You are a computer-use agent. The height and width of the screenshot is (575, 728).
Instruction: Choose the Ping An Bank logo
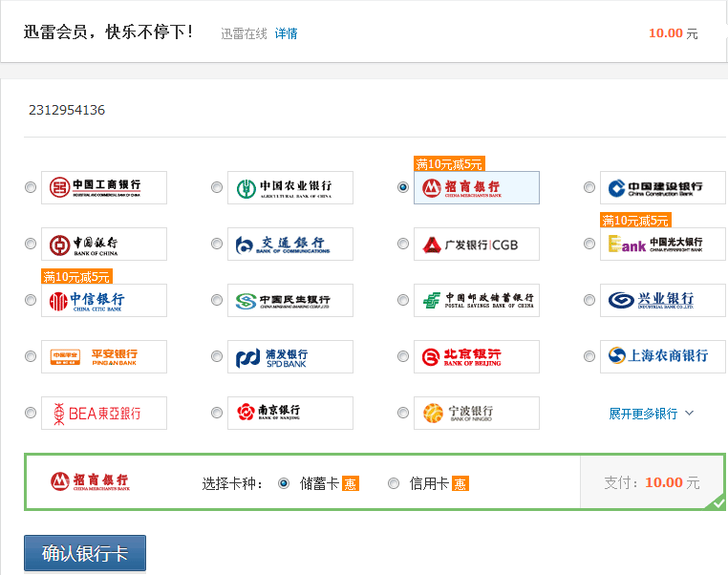(104, 357)
